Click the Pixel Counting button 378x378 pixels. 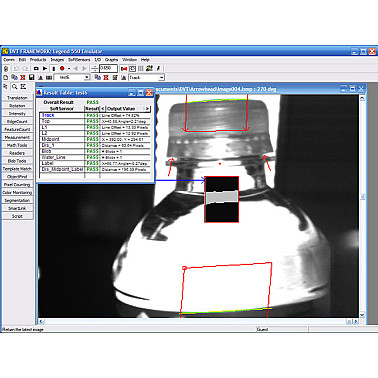17,185
